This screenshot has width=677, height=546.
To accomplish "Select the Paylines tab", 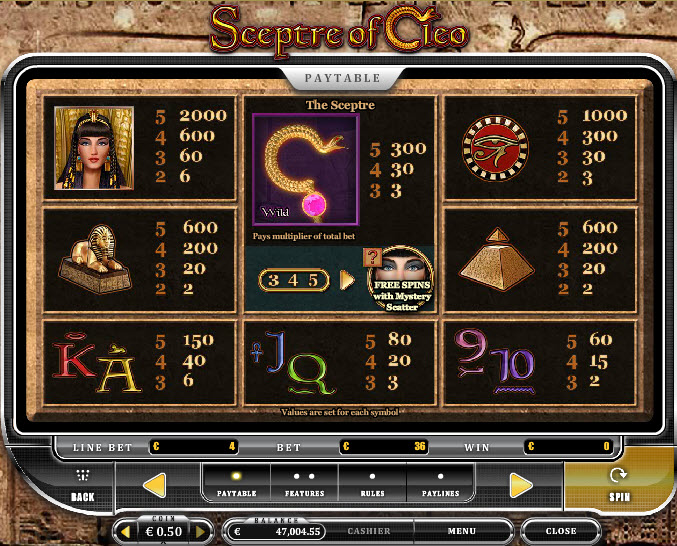I will pos(440,483).
